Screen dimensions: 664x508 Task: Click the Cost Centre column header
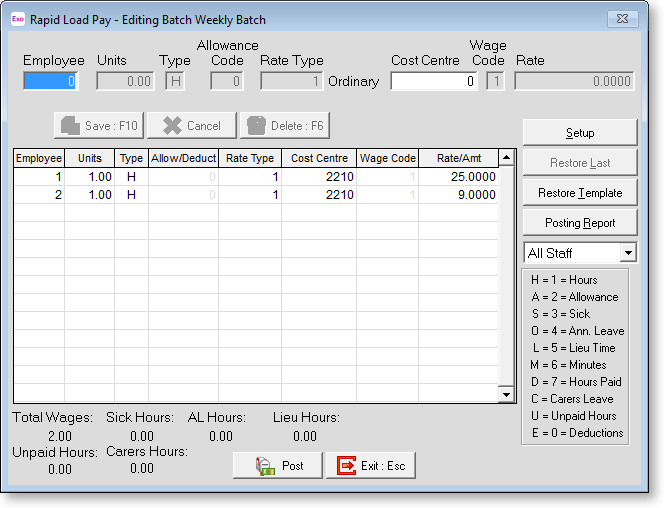317,158
